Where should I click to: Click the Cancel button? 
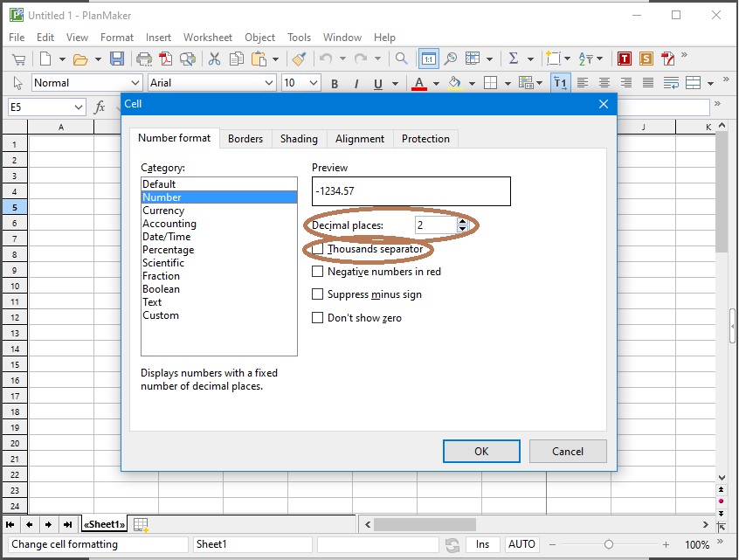(568, 451)
